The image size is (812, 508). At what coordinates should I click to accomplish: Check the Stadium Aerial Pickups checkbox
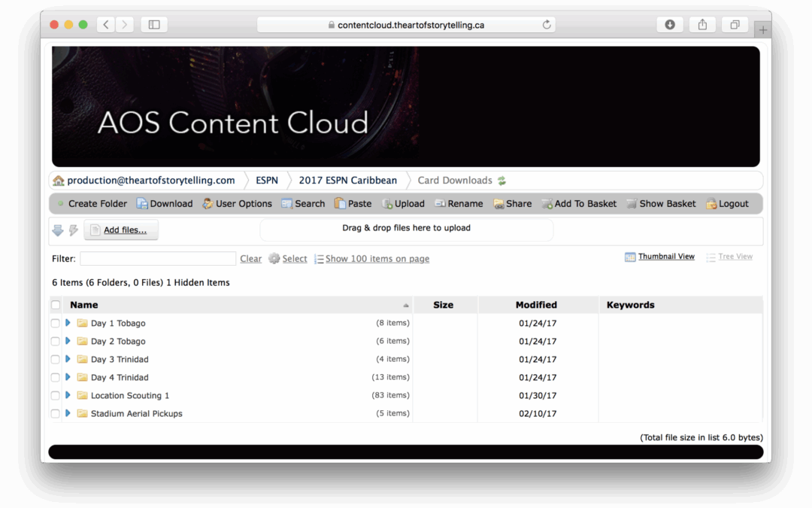click(55, 414)
